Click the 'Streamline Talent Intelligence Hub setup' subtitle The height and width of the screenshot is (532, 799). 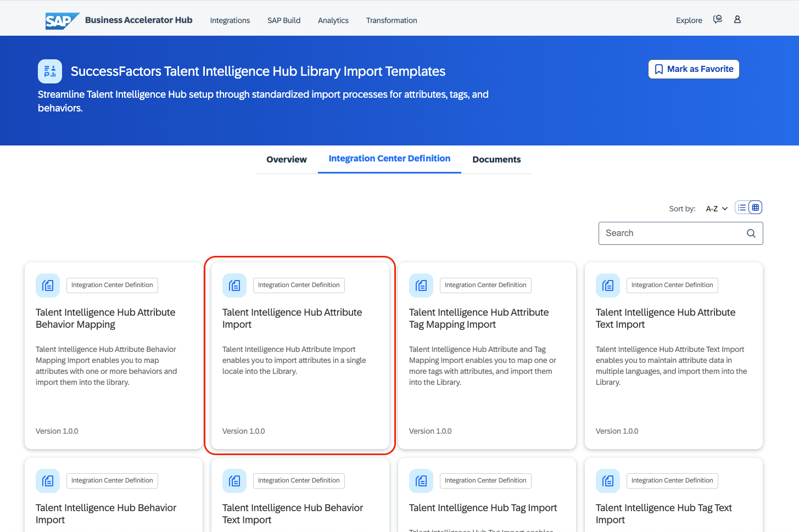point(263,102)
